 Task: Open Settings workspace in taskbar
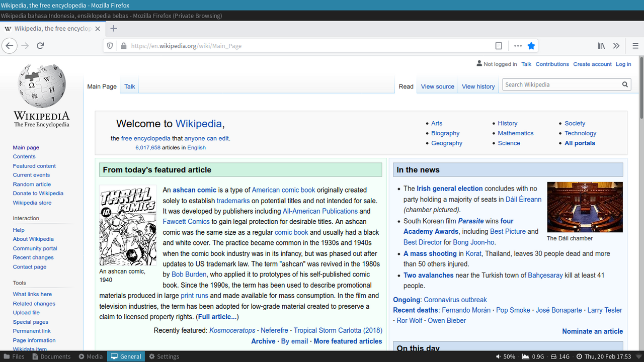click(164, 356)
